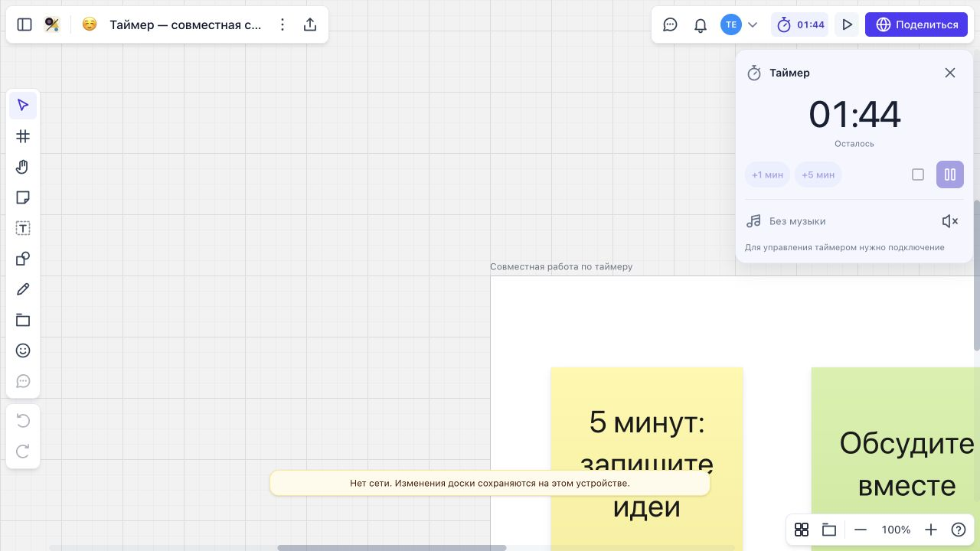
Task: Add +1 мин to timer
Action: point(767,174)
